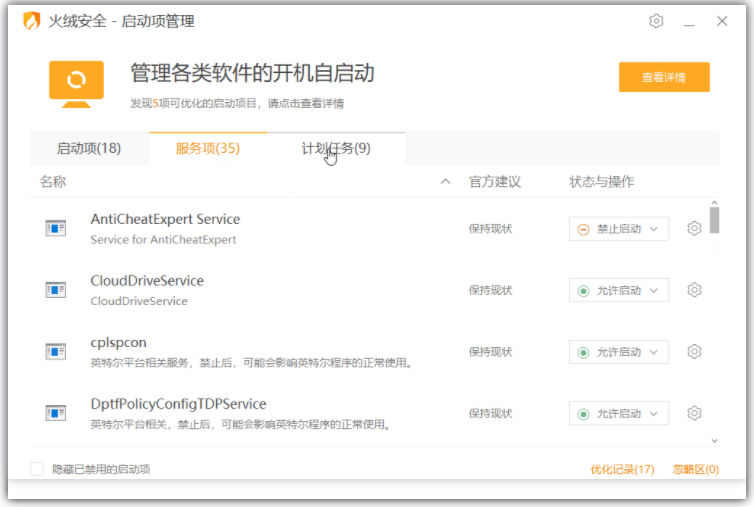Click 查看详情 orange button
754x507 pixels.
click(664, 77)
